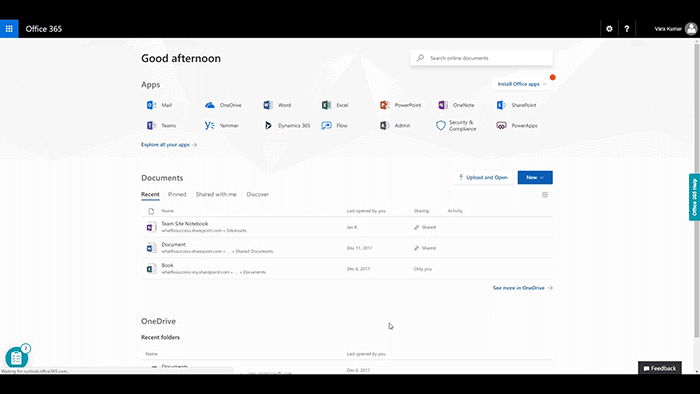Open the Feedback button
The image size is (700, 394).
[x=659, y=368]
